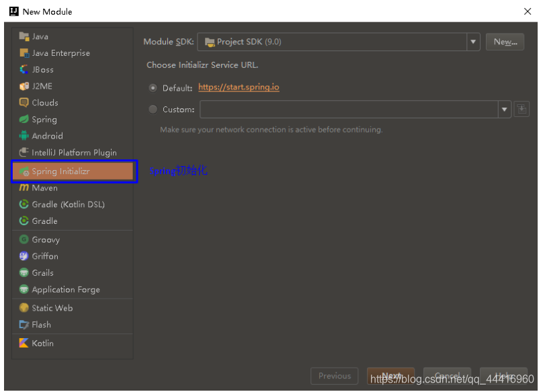541x392 pixels.
Task: Select the Maven m icon
Action: [24, 188]
